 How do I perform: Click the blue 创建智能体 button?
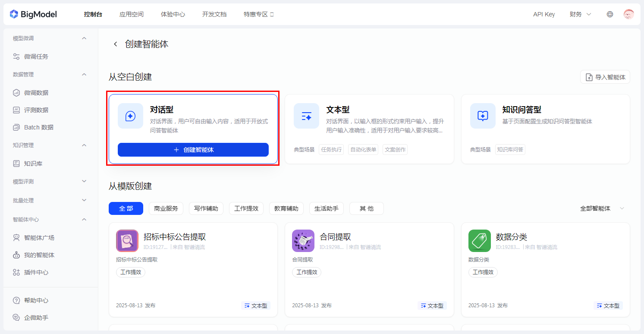[x=193, y=150]
